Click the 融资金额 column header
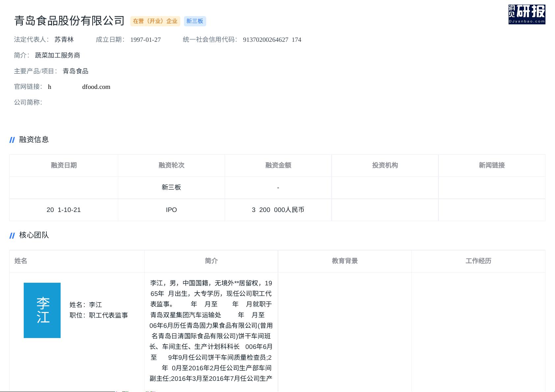 (278, 165)
